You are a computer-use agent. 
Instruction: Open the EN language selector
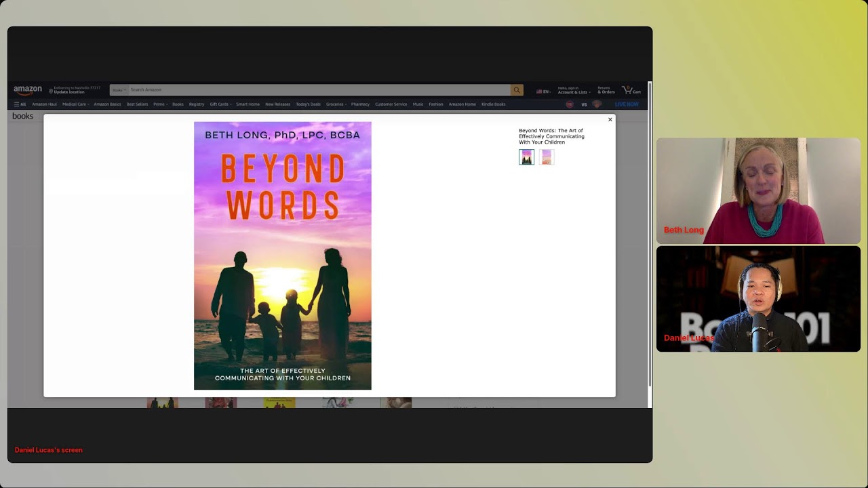tap(543, 91)
